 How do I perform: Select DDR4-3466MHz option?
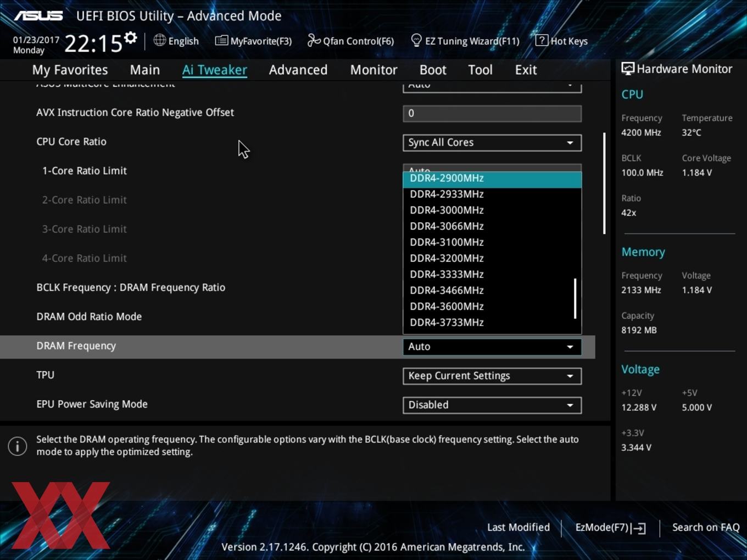click(492, 290)
